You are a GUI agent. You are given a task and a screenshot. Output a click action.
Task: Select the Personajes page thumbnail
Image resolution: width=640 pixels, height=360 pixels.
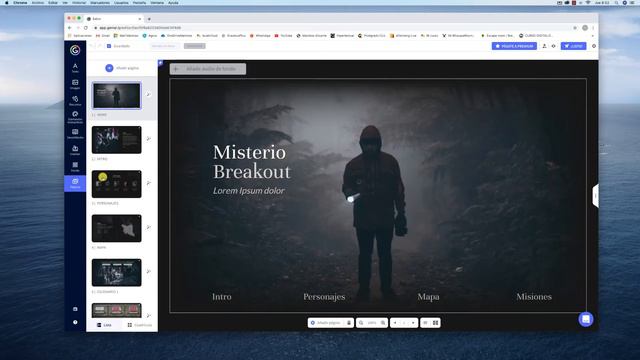pos(117,184)
